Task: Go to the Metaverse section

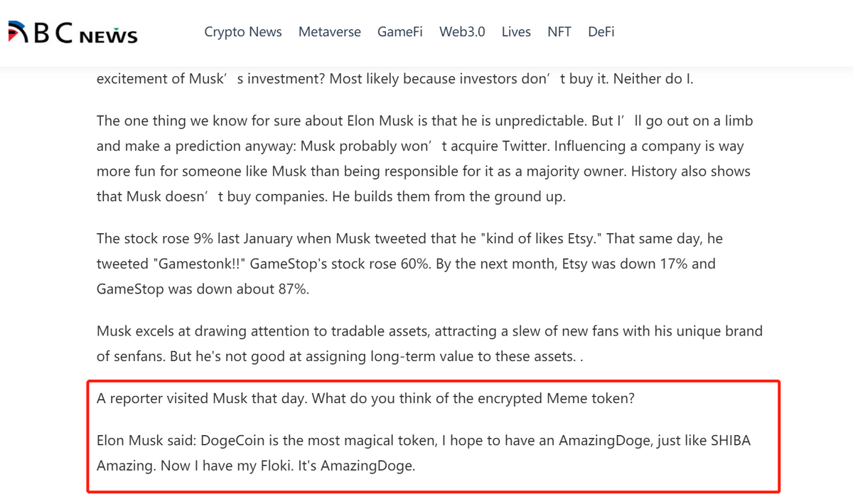Action: 329,32
